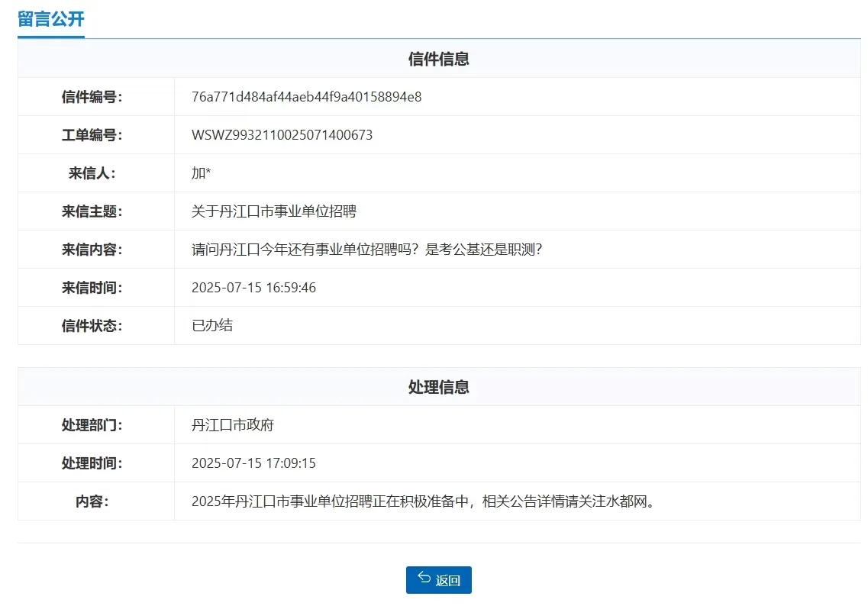Click the department value 丹江口市政府
The height and width of the screenshot is (606, 868).
[233, 425]
